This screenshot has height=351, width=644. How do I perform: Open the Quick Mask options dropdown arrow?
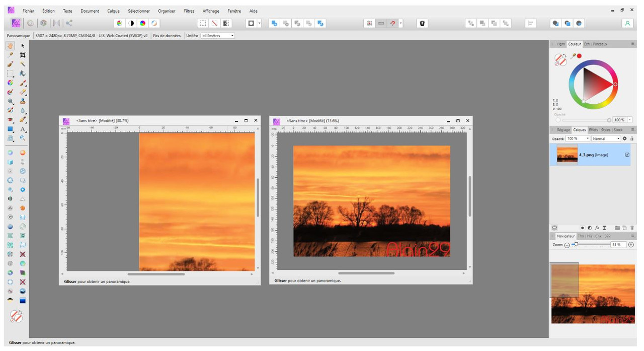(259, 23)
